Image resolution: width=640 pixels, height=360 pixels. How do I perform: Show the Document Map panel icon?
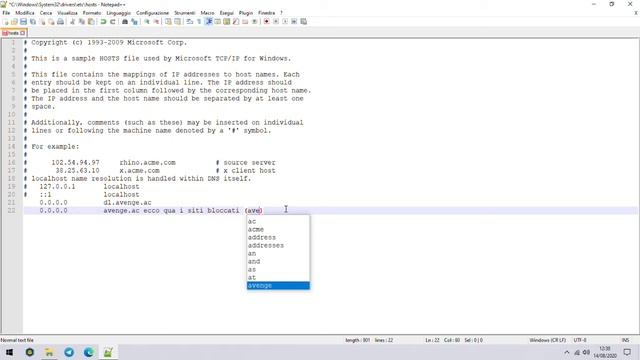tap(227, 22)
